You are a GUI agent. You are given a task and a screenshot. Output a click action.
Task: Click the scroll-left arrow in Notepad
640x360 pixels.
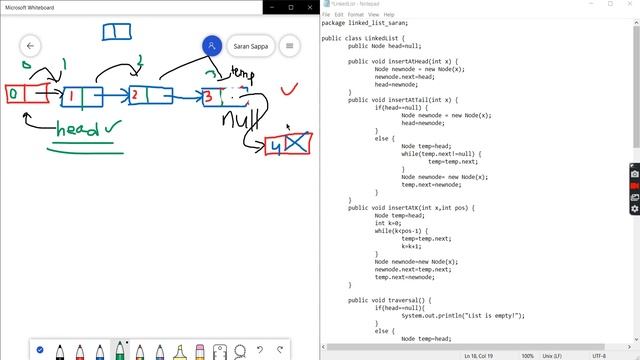click(323, 347)
